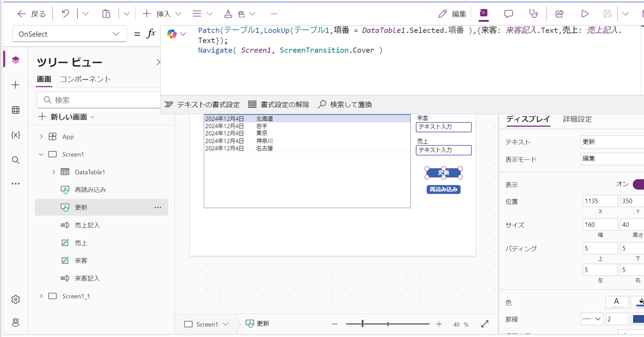Click the Search magnifier icon in left sidebar
The height and width of the screenshot is (337, 644).
pos(15,160)
